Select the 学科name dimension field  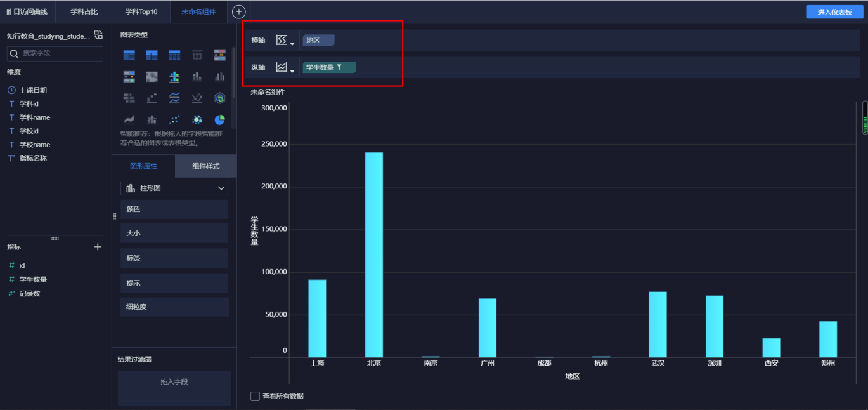click(x=35, y=117)
